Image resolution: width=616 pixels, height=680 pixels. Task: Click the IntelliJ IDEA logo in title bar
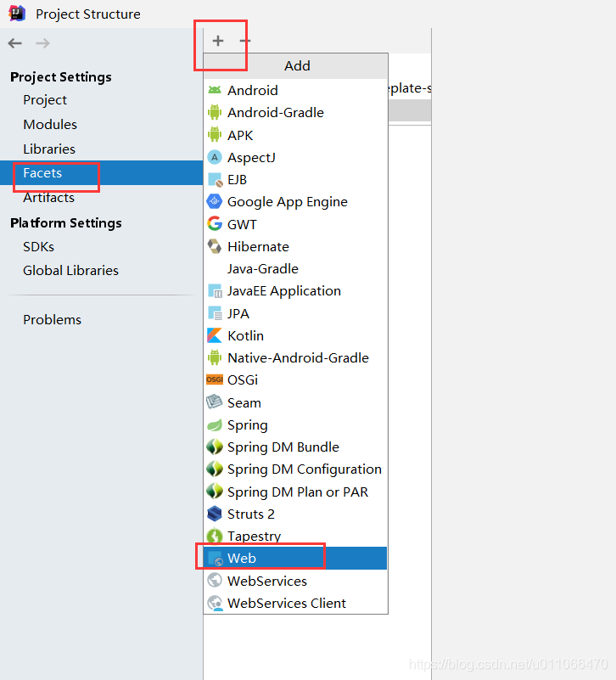tap(17, 14)
